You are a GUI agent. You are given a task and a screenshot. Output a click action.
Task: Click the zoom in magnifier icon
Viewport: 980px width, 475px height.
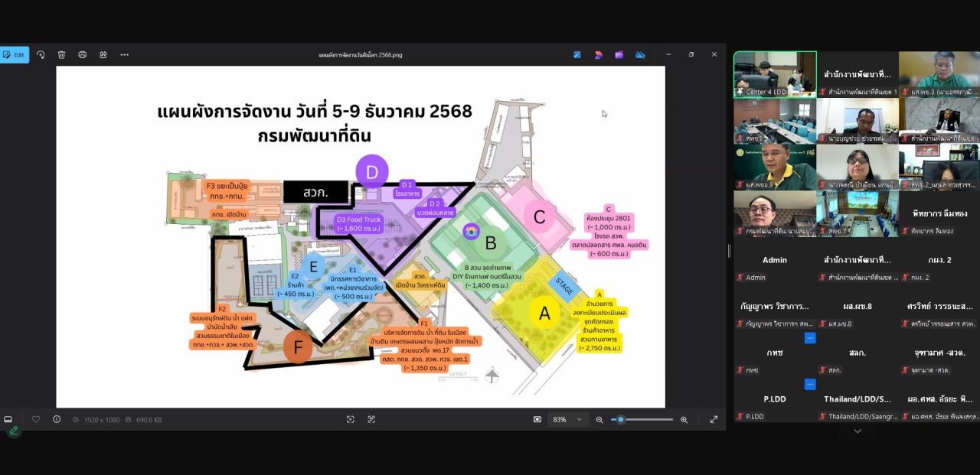(684, 419)
